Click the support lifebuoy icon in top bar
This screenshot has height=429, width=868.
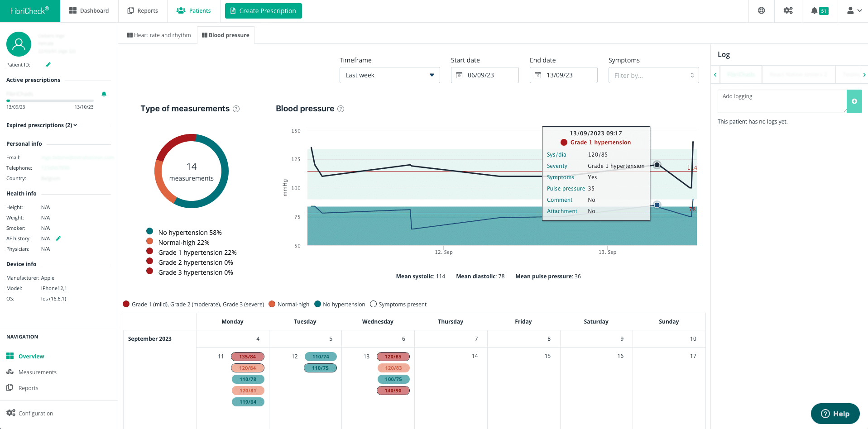pyautogui.click(x=761, y=11)
